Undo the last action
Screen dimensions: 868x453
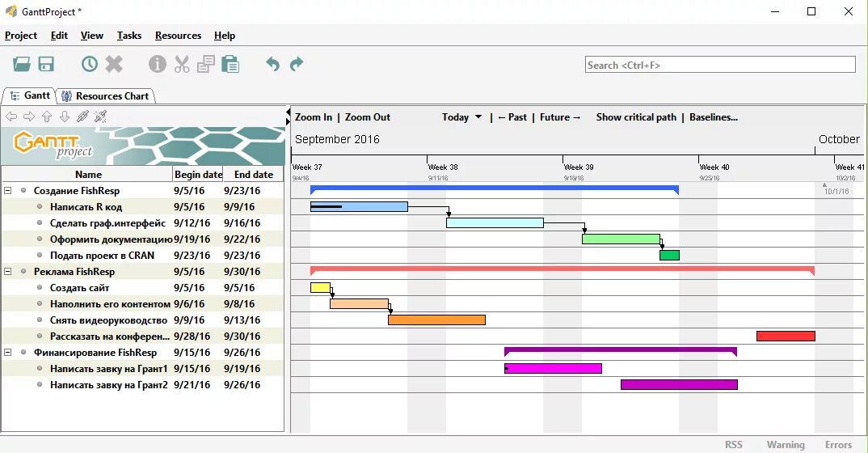point(273,64)
